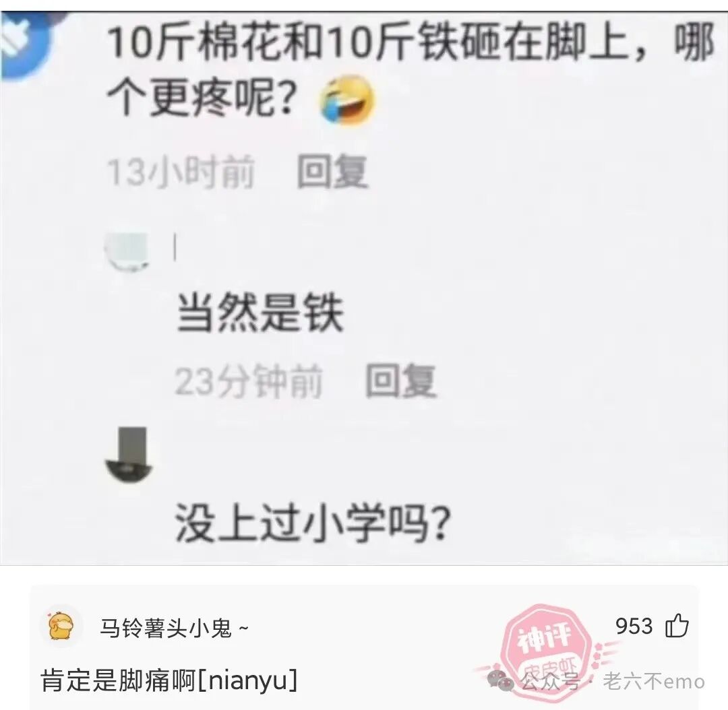Reply to the 23分钟前 comment
This screenshot has height=710, width=728.
[x=401, y=381]
